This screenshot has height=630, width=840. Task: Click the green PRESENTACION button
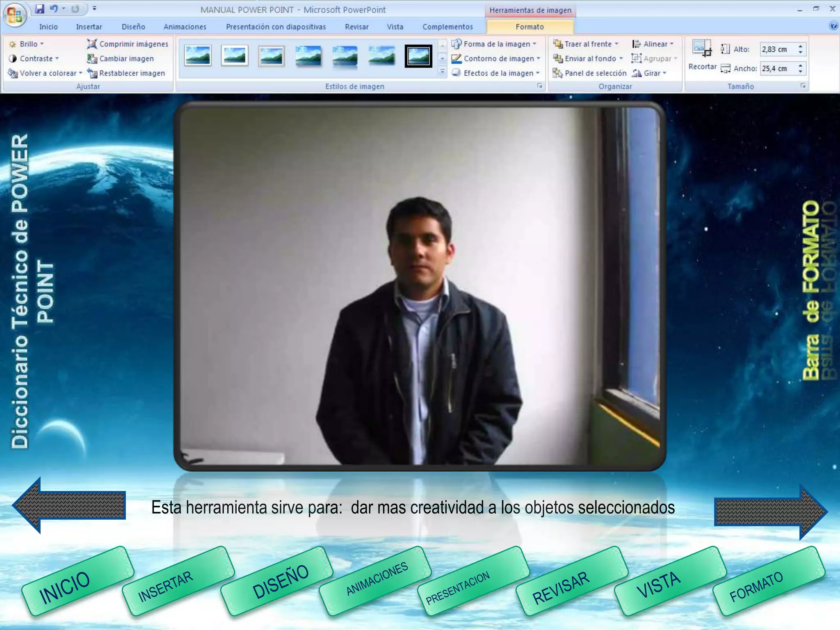pyautogui.click(x=473, y=581)
